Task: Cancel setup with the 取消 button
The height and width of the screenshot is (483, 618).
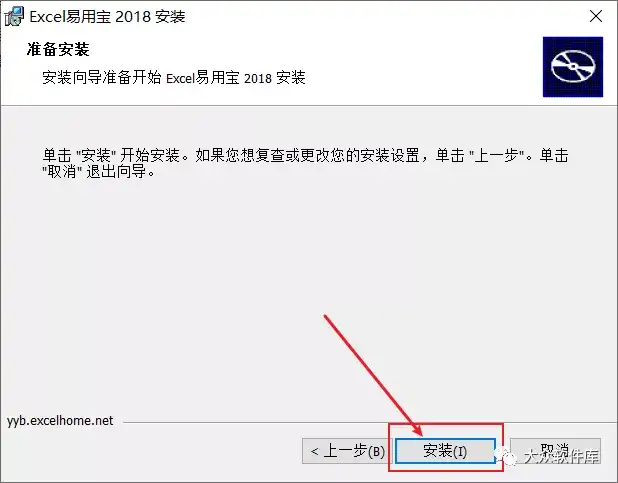Action: (x=555, y=451)
